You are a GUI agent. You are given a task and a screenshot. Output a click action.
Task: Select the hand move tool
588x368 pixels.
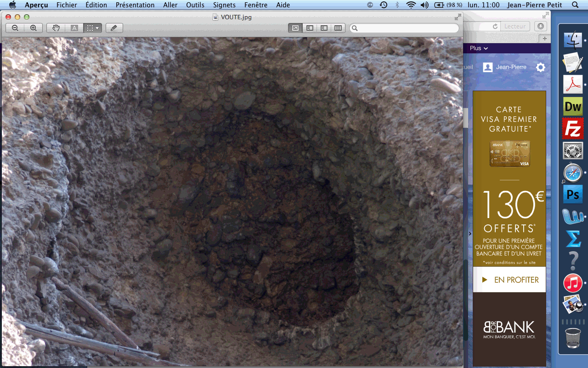coord(56,28)
